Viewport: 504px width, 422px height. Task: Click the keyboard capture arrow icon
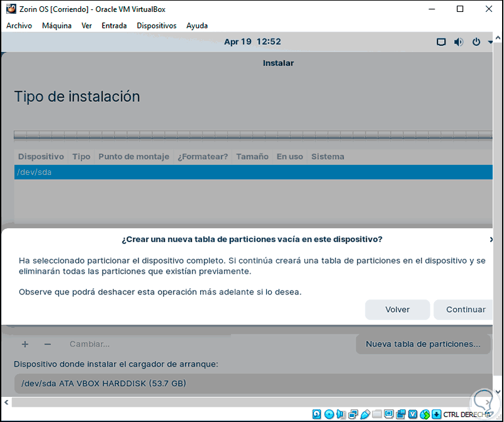[x=437, y=414]
